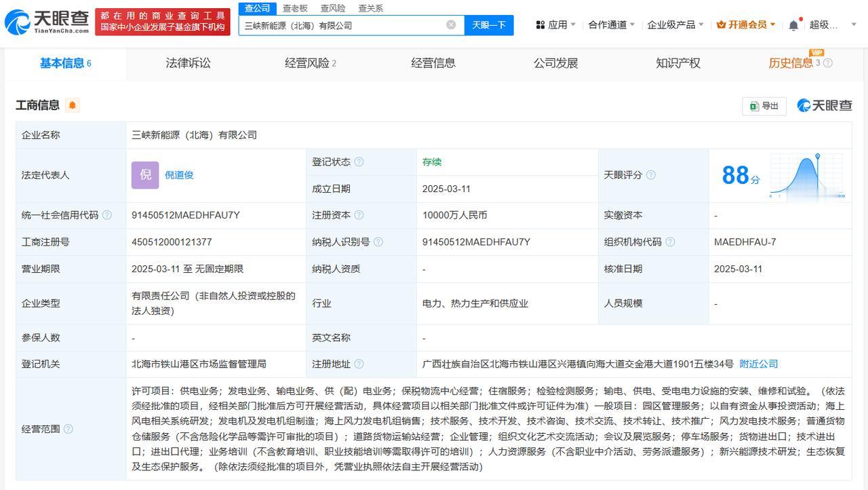Open legal representative 倪道俊 link
The image size is (868, 490).
click(179, 175)
